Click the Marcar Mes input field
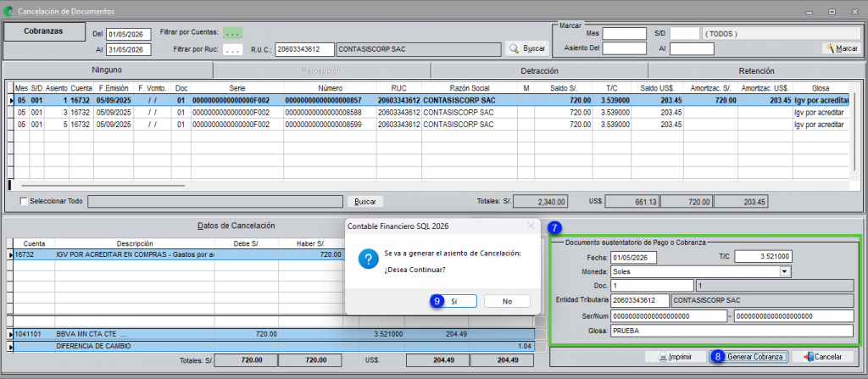The height and width of the screenshot is (379, 868). tap(624, 34)
